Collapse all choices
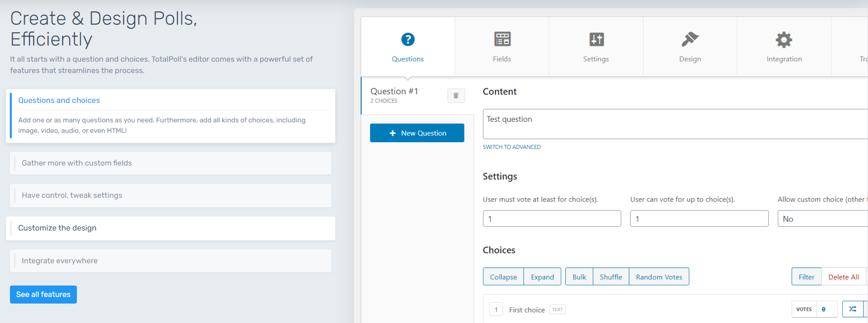 504,277
